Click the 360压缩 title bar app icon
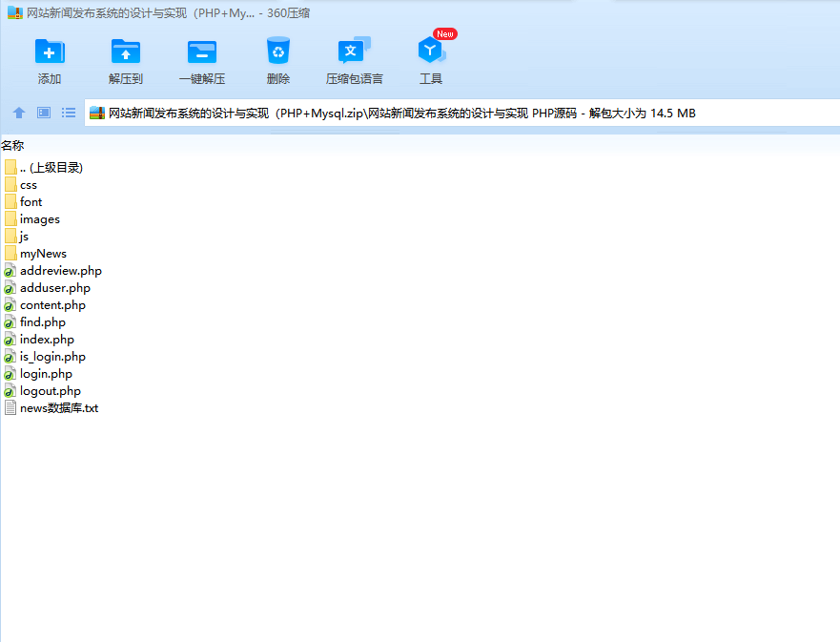The height and width of the screenshot is (642, 840). (x=15, y=12)
